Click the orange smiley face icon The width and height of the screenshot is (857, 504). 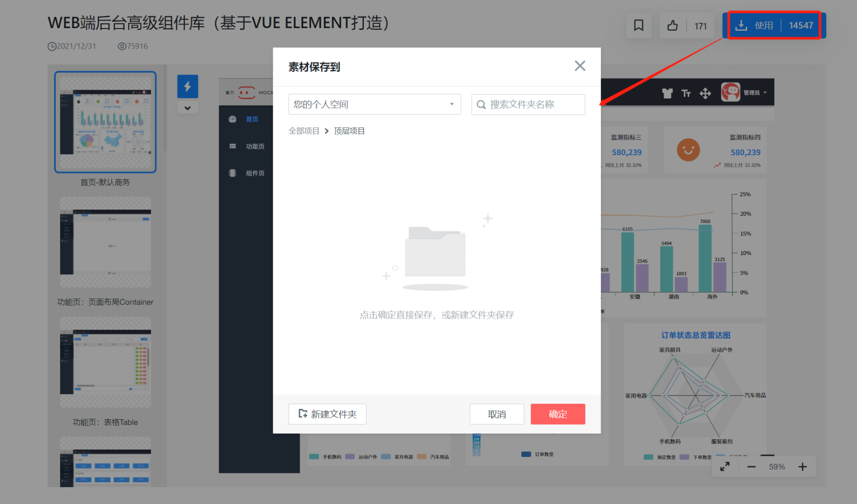click(x=688, y=150)
